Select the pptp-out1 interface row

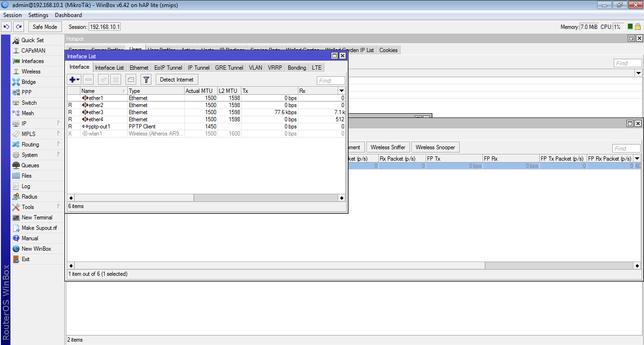206,127
